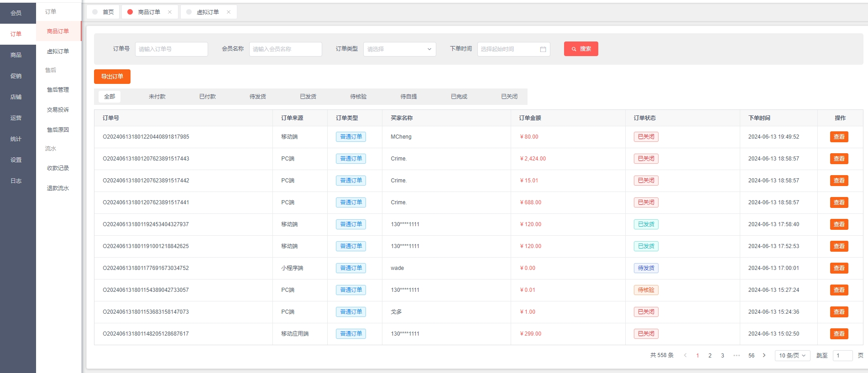View order from buyer MCheng
Screen dimensions: 868x373
(x=839, y=137)
